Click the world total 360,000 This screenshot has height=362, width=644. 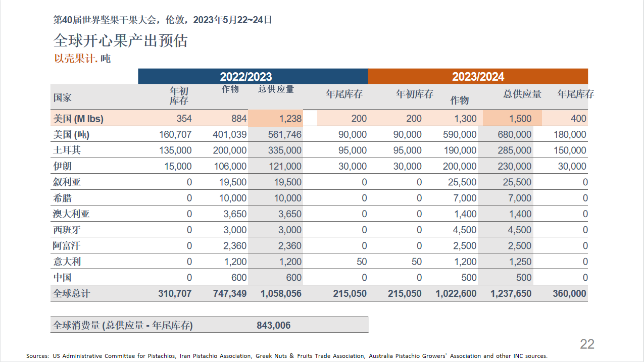569,293
